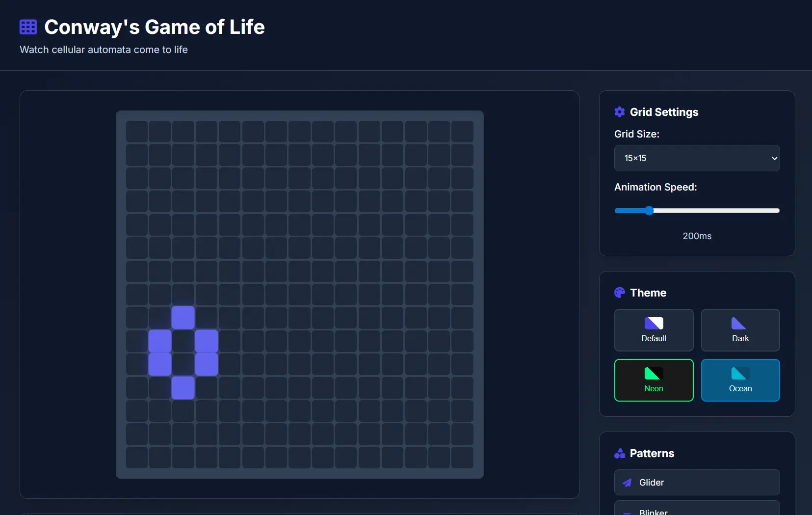Click the Theme heading text
The width and height of the screenshot is (812, 515).
click(648, 293)
